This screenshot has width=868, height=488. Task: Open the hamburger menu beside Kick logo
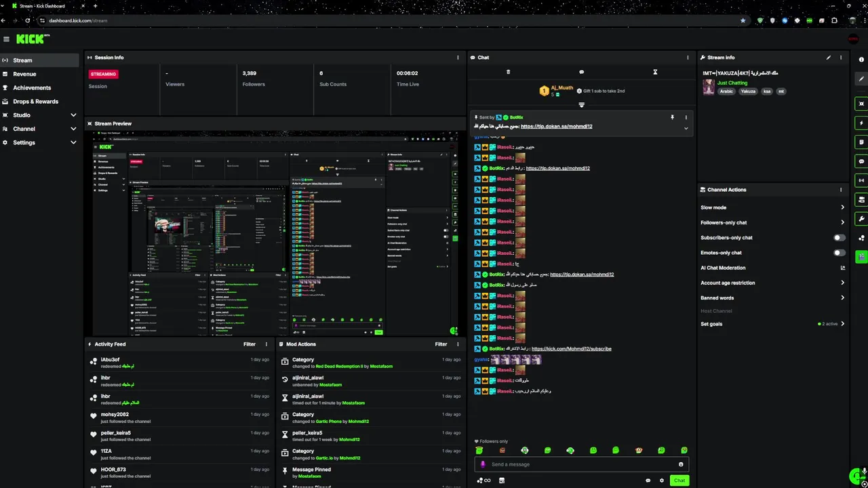pyautogui.click(x=6, y=39)
